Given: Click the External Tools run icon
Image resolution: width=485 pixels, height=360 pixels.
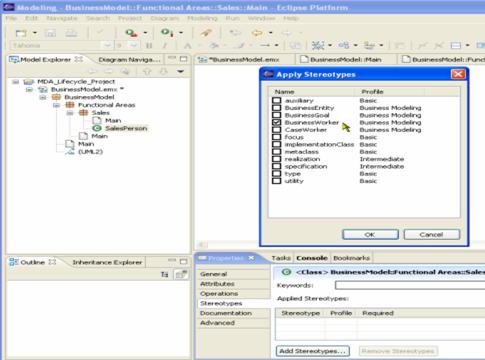Looking at the screenshot, I should tap(167, 32).
